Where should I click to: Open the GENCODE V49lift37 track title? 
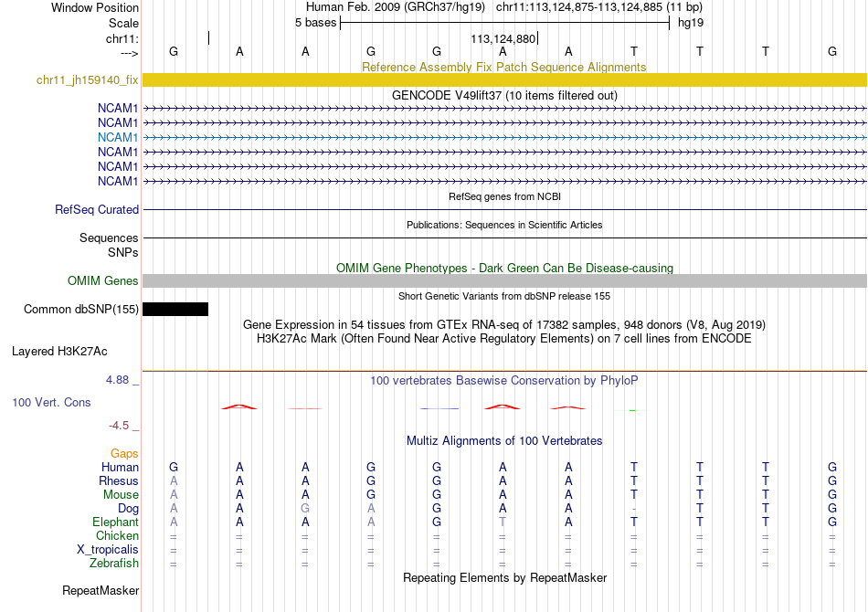coord(504,95)
